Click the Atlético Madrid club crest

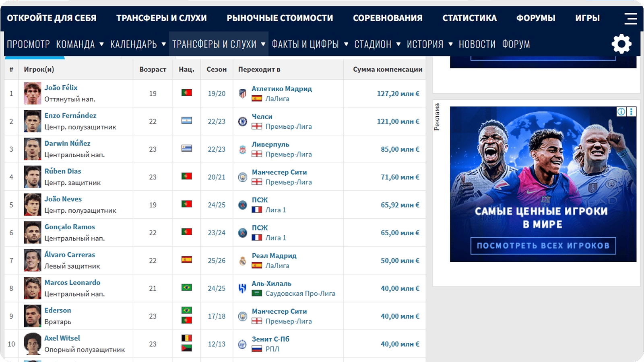pos(242,94)
